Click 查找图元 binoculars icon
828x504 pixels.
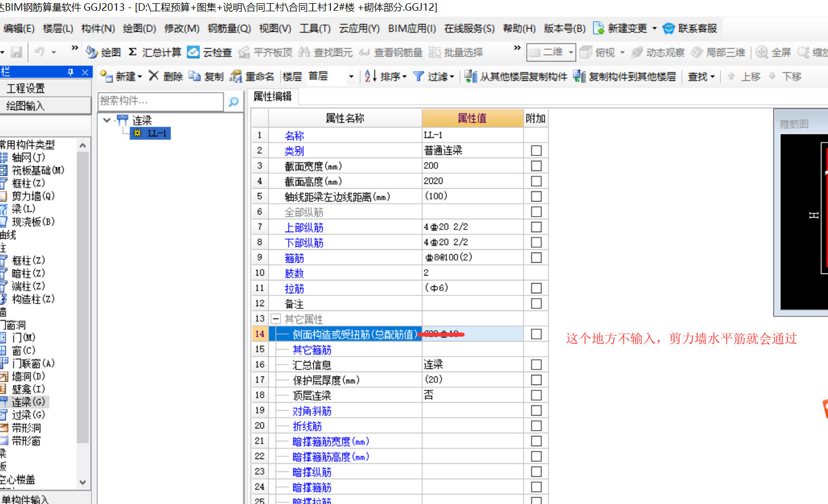coord(304,52)
